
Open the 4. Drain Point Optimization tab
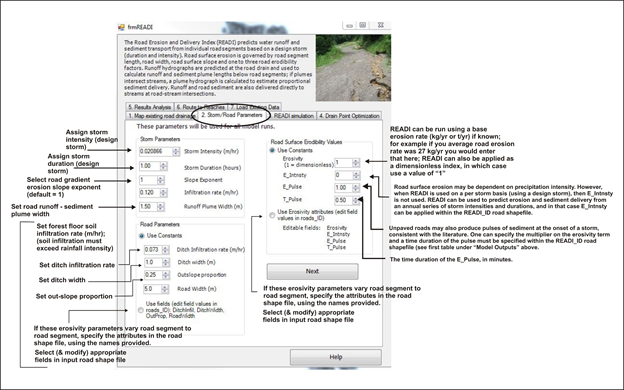[x=349, y=116]
